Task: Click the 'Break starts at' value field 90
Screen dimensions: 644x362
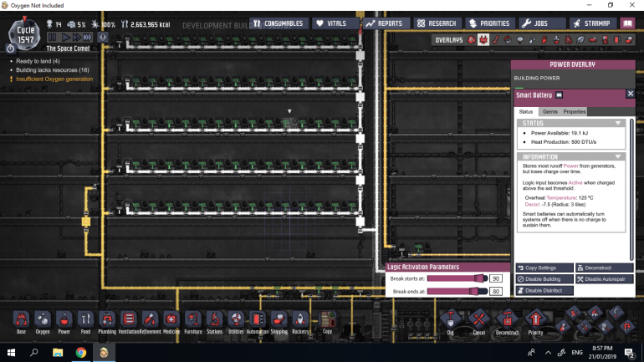Action: (496, 278)
